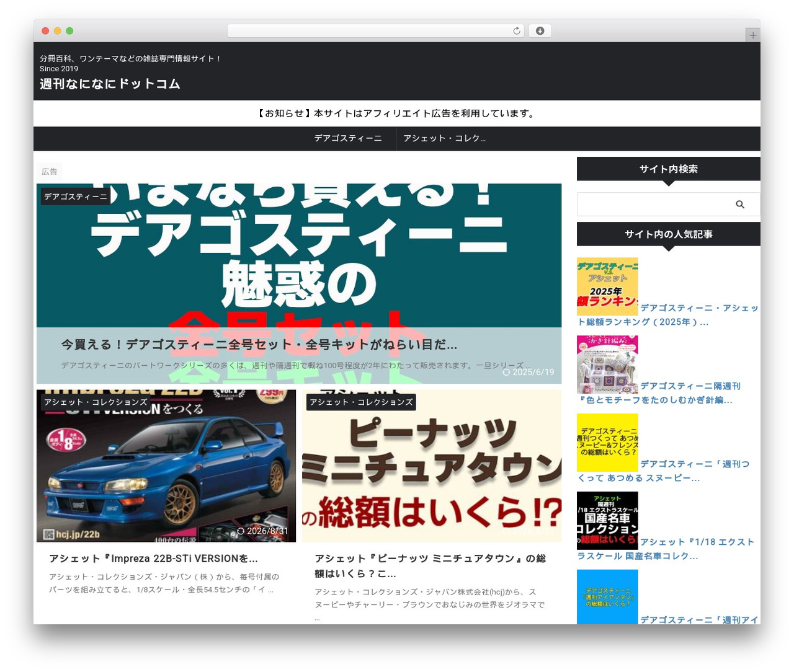Click the browser address bar
This screenshot has height=672, width=794.
coord(376,31)
